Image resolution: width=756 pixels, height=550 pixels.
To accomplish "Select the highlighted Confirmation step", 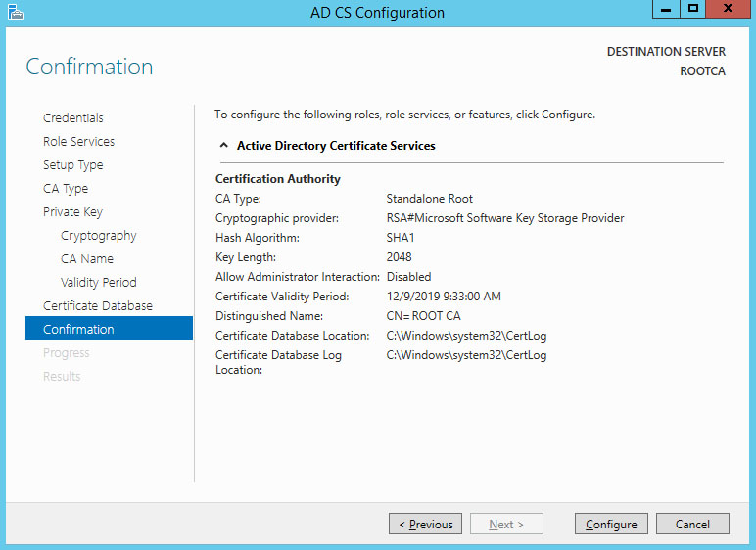I will 109,328.
